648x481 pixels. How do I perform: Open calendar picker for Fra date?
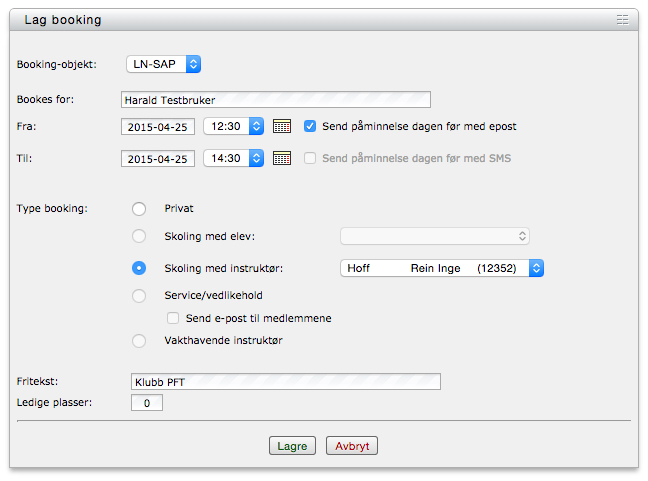point(282,127)
